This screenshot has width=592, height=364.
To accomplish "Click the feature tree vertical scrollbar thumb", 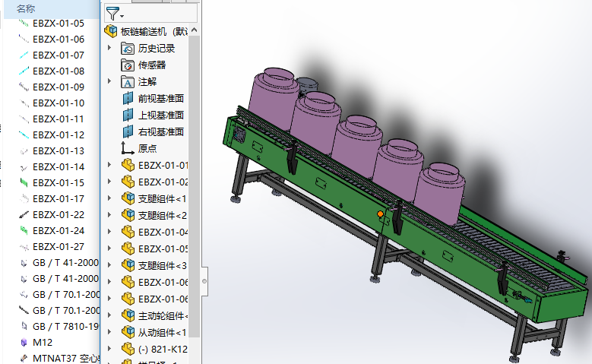I will pos(194,185).
